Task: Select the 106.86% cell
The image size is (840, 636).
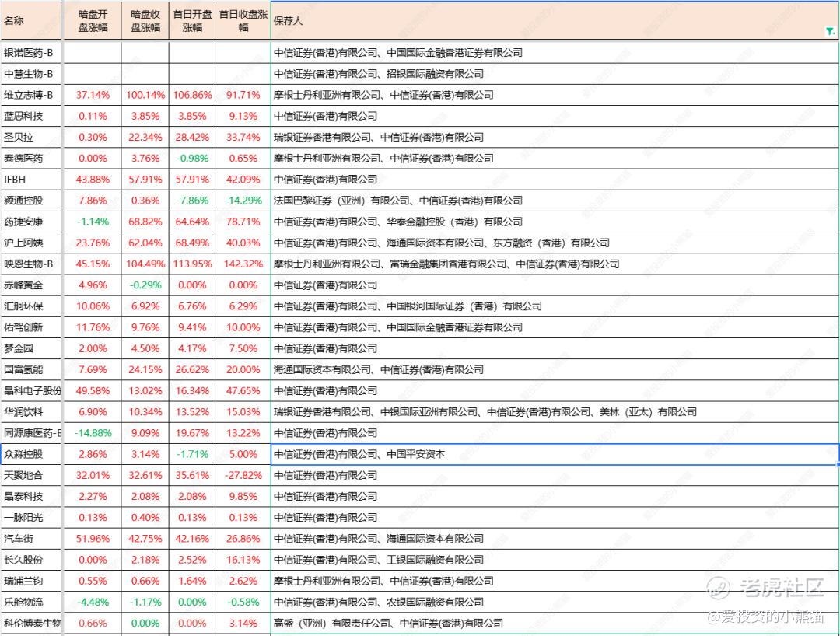Action: pos(192,95)
